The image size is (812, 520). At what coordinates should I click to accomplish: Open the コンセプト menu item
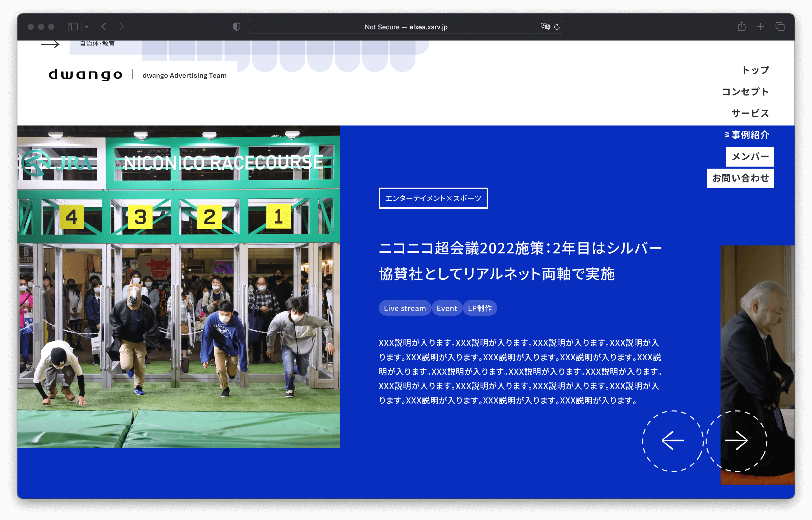pos(745,92)
